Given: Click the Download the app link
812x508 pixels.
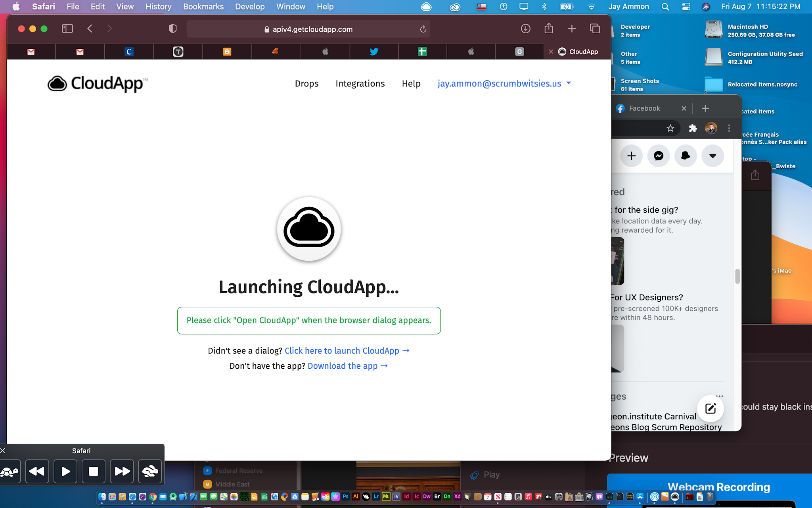Looking at the screenshot, I should [348, 366].
